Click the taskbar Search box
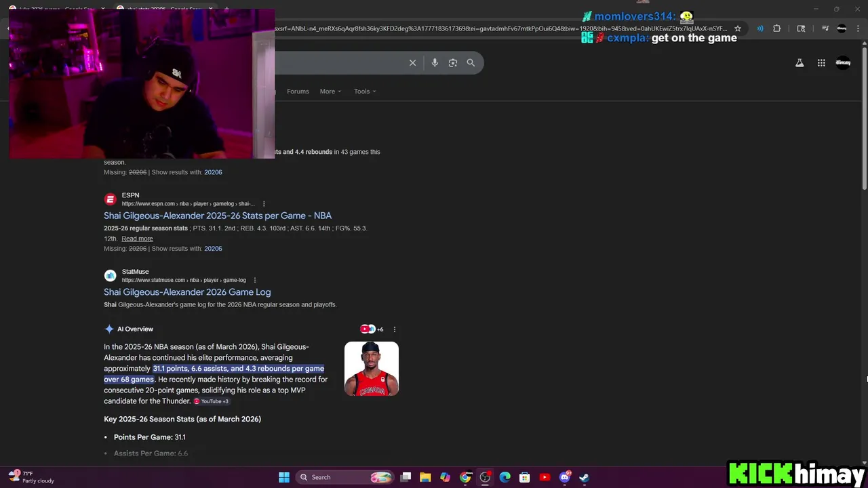Screen dimensions: 868x488 click(345, 477)
